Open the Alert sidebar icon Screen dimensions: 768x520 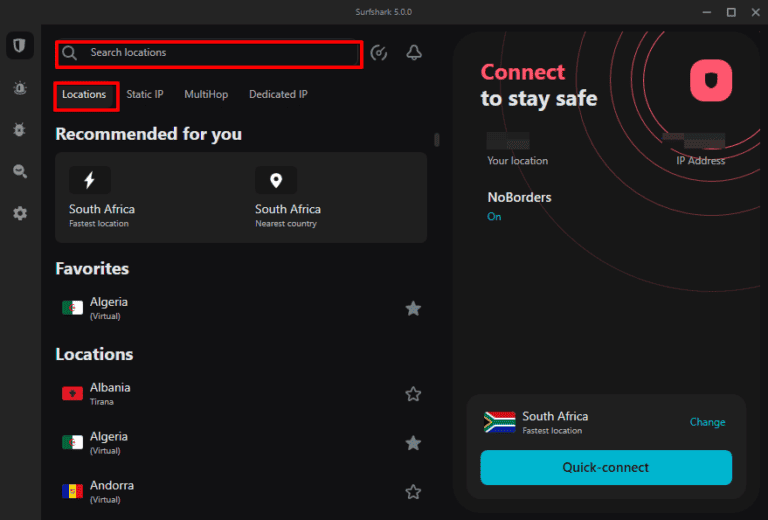pos(19,88)
